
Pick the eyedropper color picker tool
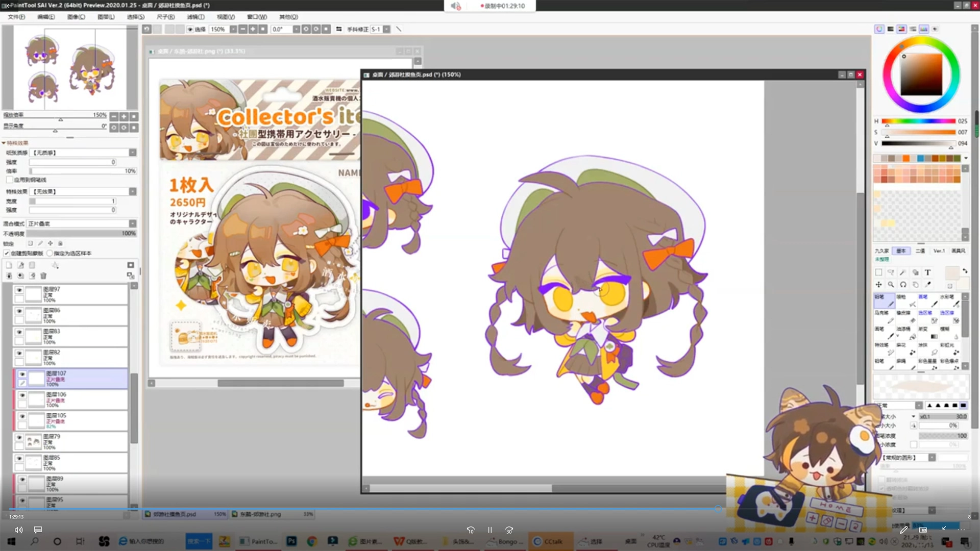(x=928, y=285)
